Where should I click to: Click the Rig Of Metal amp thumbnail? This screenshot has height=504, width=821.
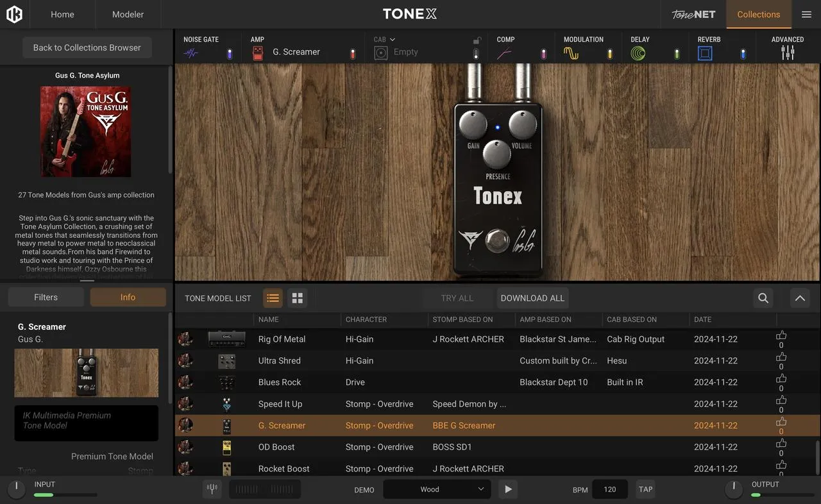(226, 339)
